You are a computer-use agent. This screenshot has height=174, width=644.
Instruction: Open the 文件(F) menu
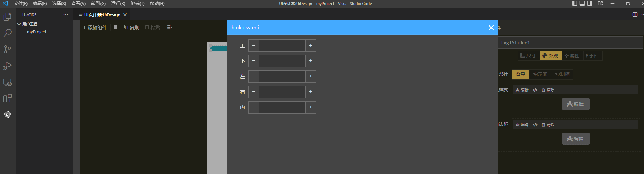pos(21,3)
